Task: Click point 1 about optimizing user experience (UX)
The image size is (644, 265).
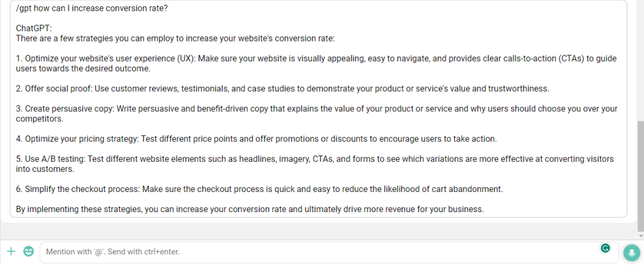Action: pos(316,64)
